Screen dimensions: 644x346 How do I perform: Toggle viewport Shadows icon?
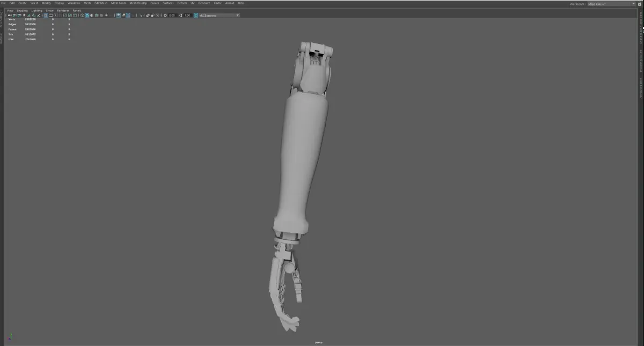coord(111,15)
